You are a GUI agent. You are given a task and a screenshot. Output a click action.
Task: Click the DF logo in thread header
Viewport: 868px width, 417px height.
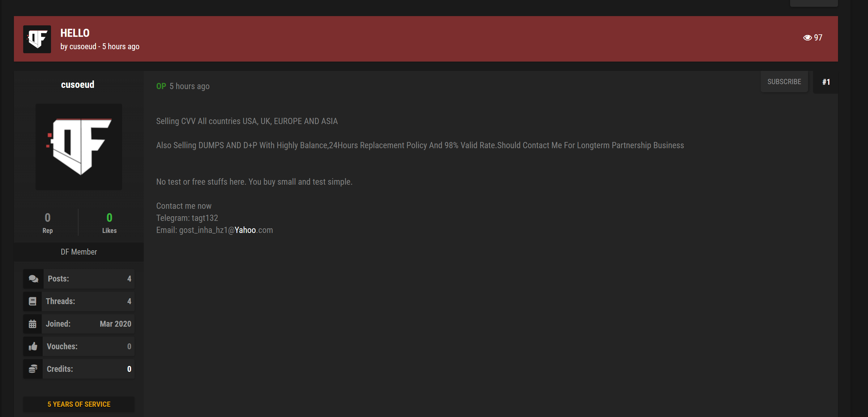37,39
